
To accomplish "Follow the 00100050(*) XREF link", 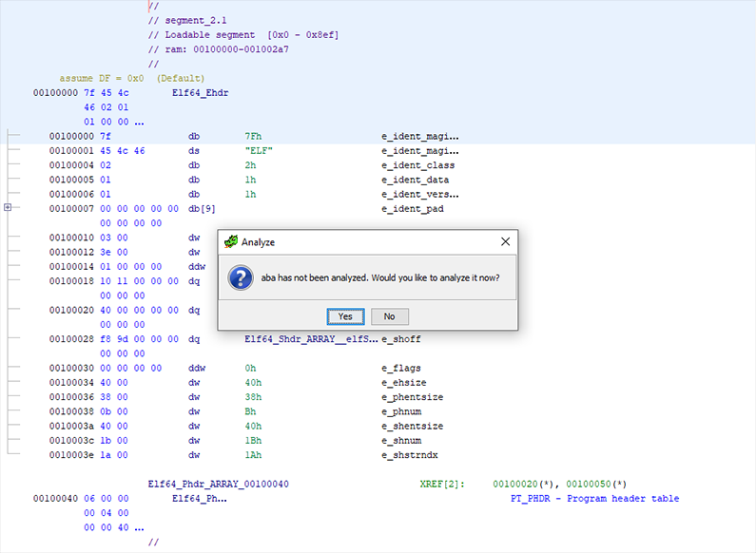I will pyautogui.click(x=596, y=485).
